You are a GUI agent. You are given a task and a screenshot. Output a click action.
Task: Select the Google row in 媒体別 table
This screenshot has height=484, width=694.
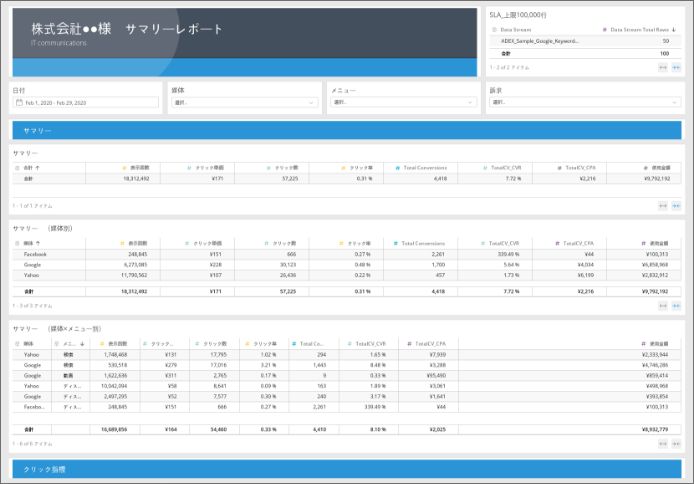(347, 265)
